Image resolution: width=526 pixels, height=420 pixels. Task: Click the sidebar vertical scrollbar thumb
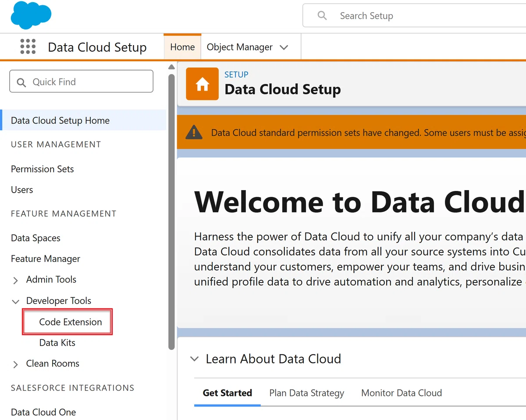tap(171, 212)
